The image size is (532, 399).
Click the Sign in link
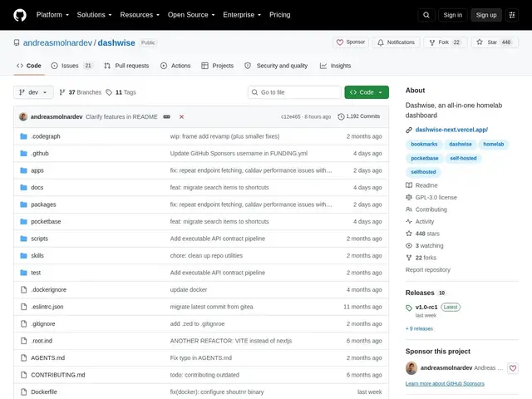[x=452, y=15]
